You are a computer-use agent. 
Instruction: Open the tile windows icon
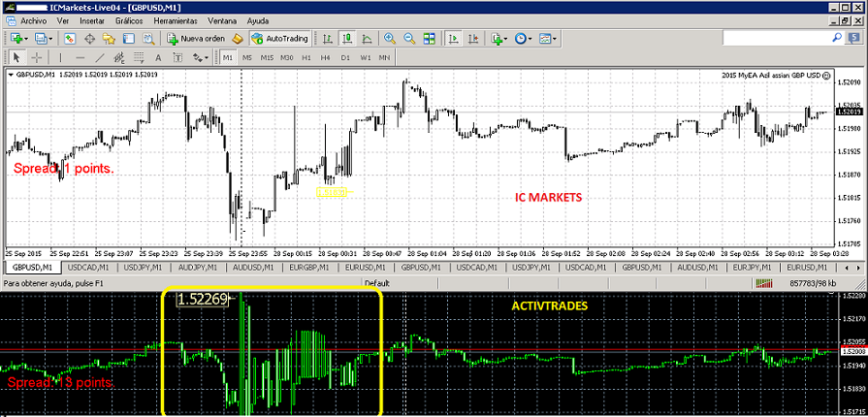[428, 39]
